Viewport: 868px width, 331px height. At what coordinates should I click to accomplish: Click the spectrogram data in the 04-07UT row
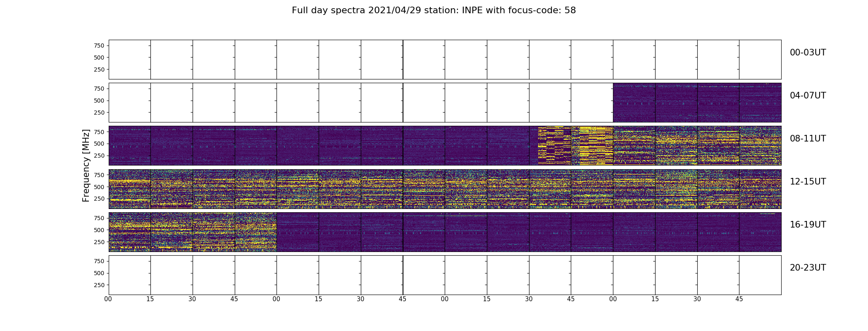click(x=697, y=103)
